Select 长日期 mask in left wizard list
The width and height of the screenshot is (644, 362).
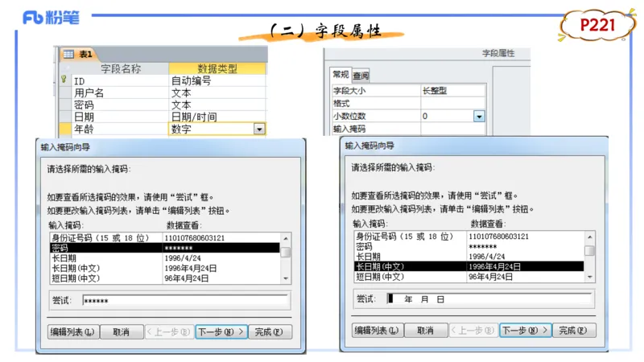tap(165, 258)
